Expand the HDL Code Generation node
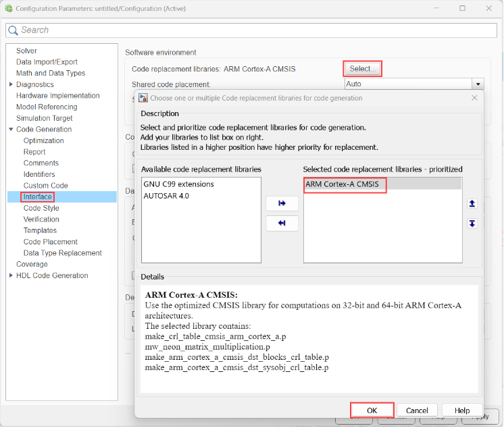504x428 pixels. 11,275
